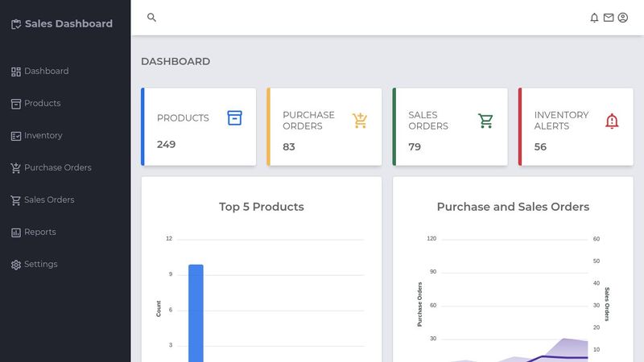
Task: View Reports from the sidebar
Action: tap(39, 232)
